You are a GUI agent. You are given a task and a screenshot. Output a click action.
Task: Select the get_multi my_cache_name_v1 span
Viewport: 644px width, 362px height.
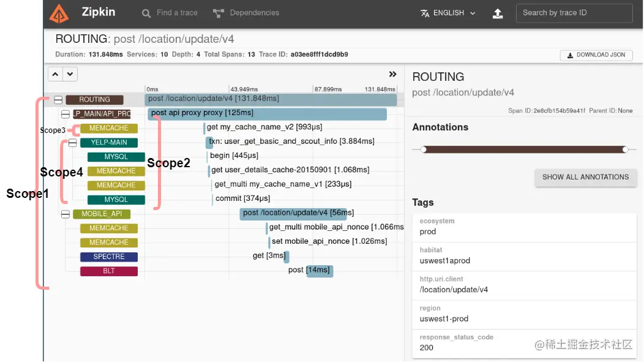(x=282, y=184)
